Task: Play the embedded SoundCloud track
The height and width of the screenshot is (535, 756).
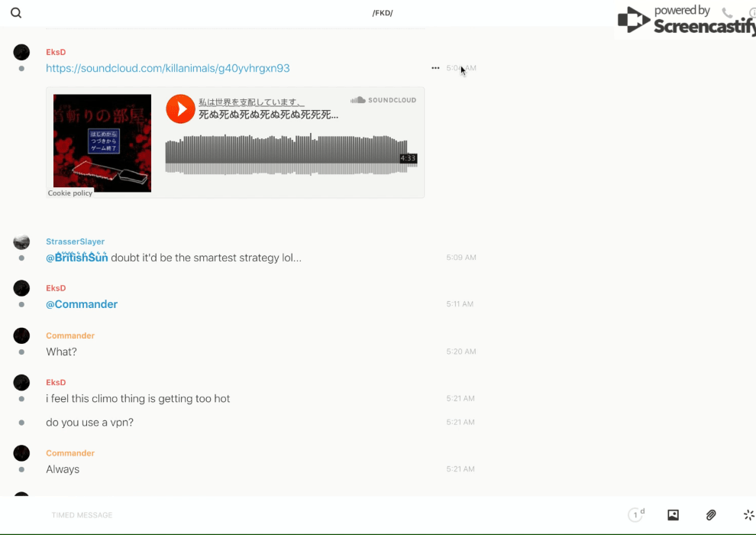Action: 181,109
